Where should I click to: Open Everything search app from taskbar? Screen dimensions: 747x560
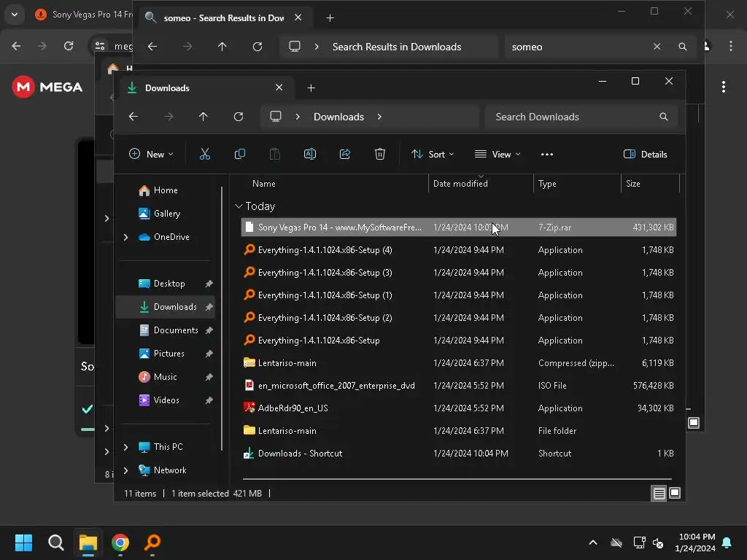coord(152,542)
